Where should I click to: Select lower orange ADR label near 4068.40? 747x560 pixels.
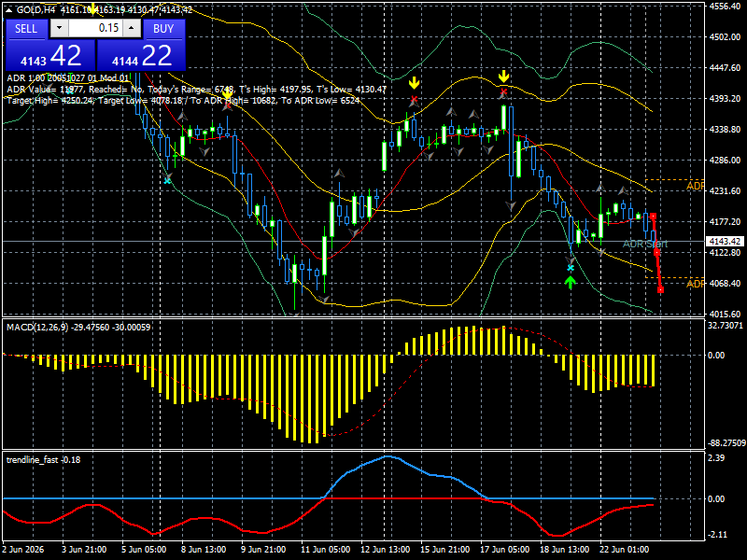[x=695, y=284]
